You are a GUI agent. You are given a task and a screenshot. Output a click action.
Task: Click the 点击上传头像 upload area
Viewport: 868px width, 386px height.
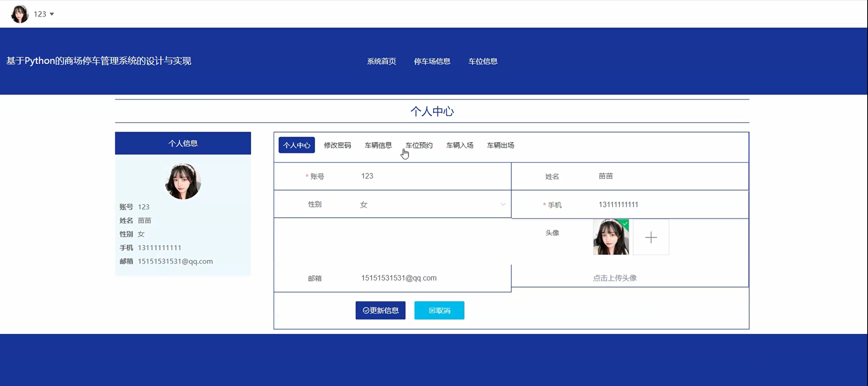click(614, 278)
